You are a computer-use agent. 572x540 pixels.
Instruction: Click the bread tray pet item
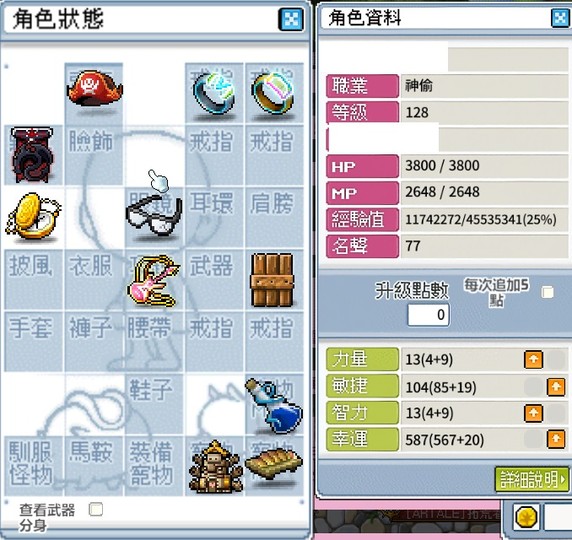[274, 464]
